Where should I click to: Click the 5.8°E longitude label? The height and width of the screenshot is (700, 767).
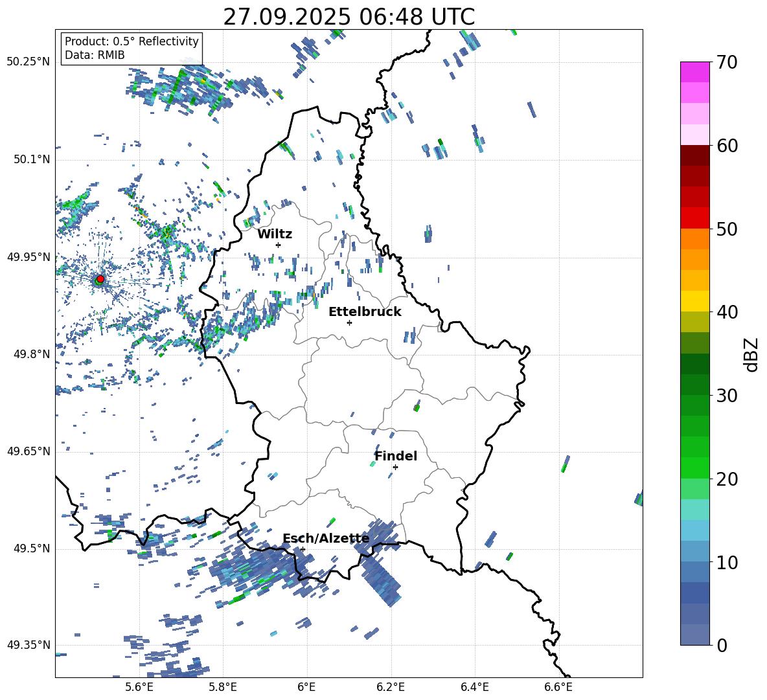[223, 687]
